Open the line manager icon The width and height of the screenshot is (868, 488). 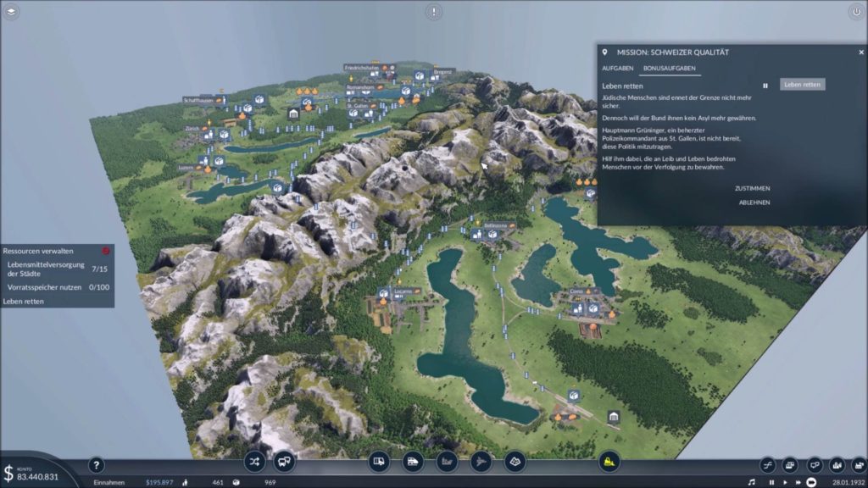click(x=254, y=462)
